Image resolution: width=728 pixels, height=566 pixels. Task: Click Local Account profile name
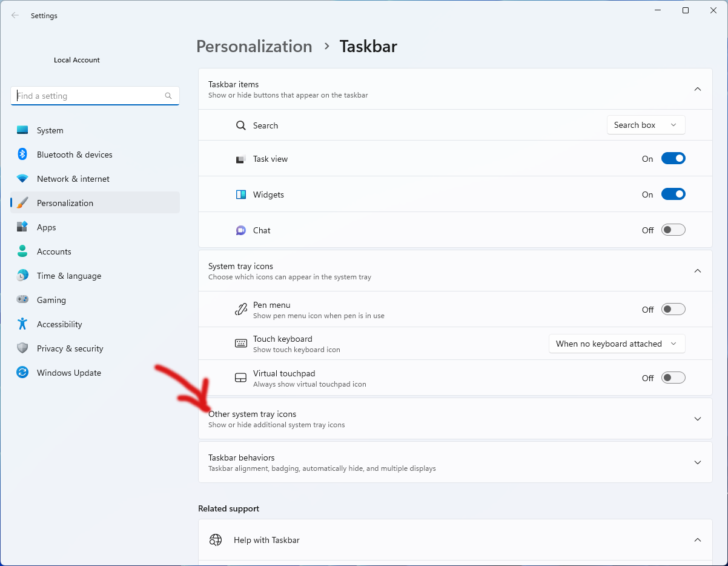click(77, 60)
